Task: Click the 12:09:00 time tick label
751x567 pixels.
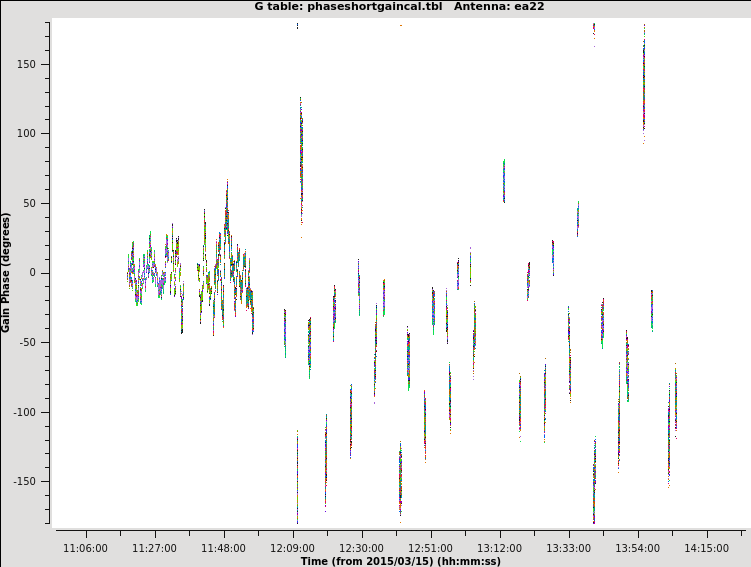Action: point(292,548)
